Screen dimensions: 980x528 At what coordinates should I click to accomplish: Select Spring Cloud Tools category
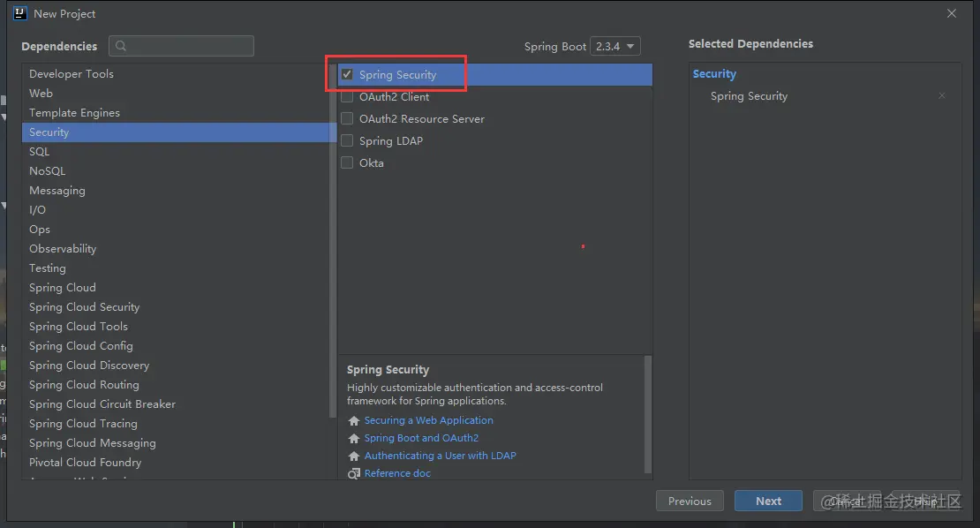pyautogui.click(x=178, y=326)
